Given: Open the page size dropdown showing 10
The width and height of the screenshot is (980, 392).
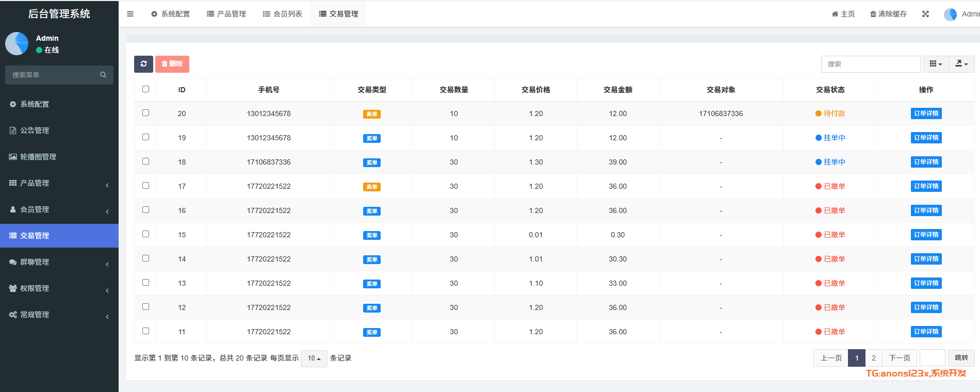Looking at the screenshot, I should click(x=314, y=358).
